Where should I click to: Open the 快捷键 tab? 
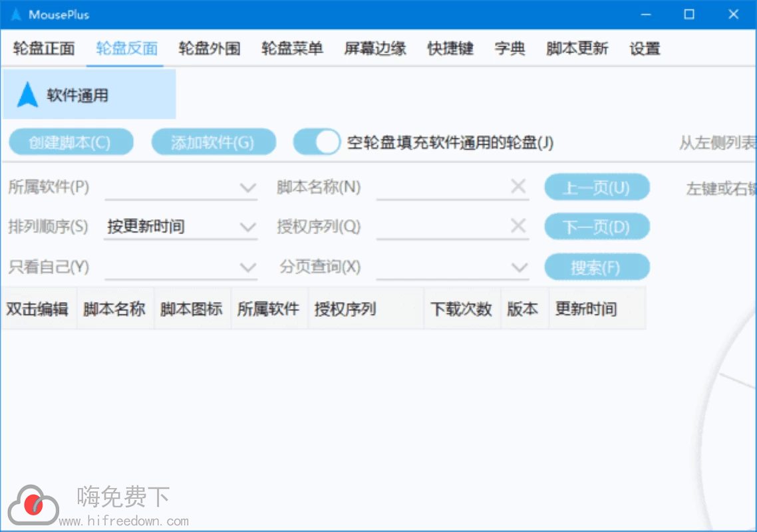[x=450, y=49]
